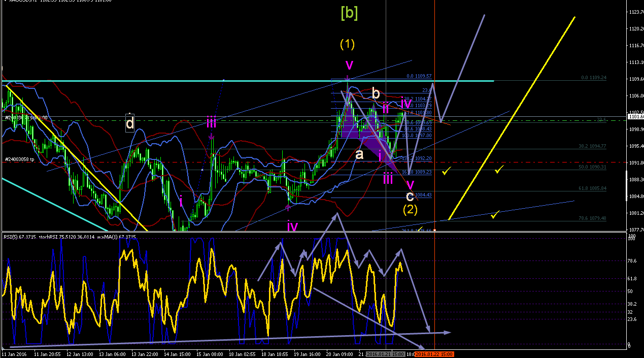Viewport: 644px width, 358px height.
Task: Click Fibonacci label 0.0 1109.57
Action: (419, 76)
